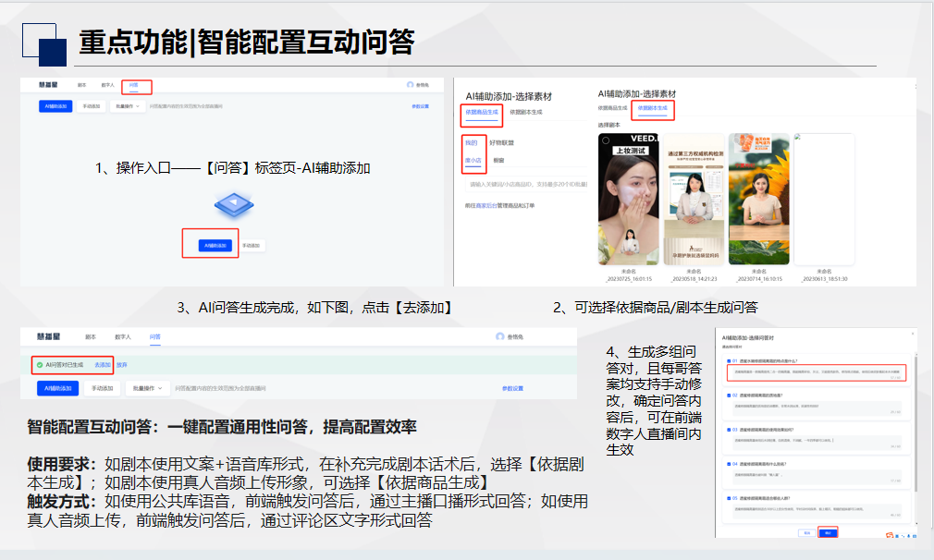
Task: Click the 慧播星 logo in top-left panel
Action: pos(50,85)
